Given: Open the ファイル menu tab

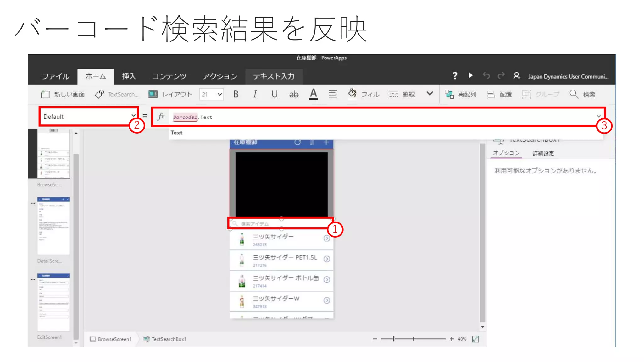Looking at the screenshot, I should [x=56, y=76].
